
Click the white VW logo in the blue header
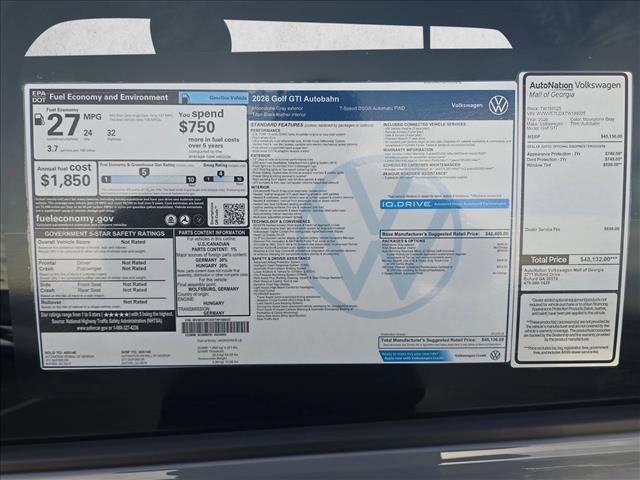pyautogui.click(x=498, y=105)
